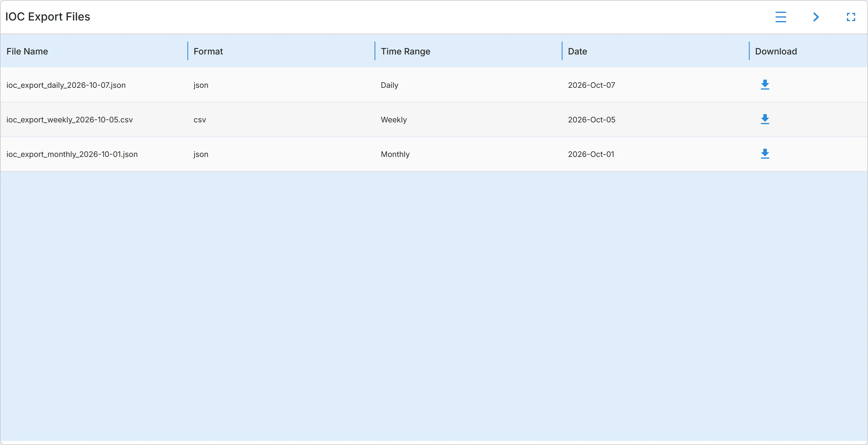Click the date 2026-Oct-05

coord(592,120)
